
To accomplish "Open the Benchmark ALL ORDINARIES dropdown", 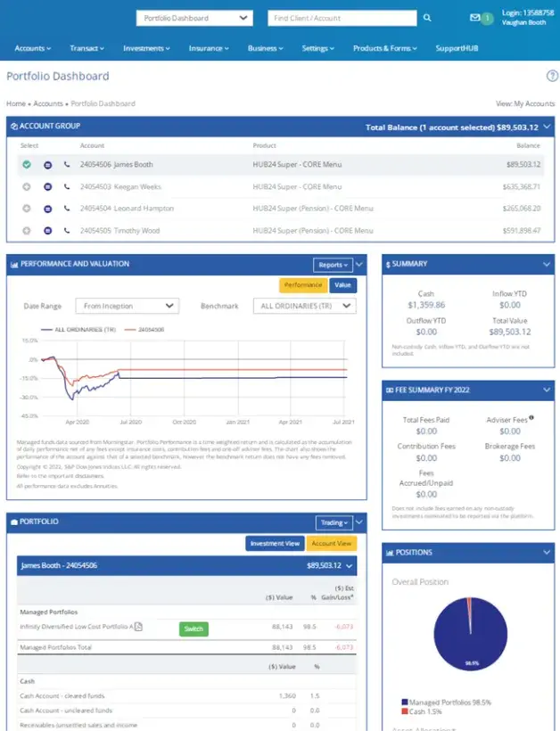I will pyautogui.click(x=304, y=306).
